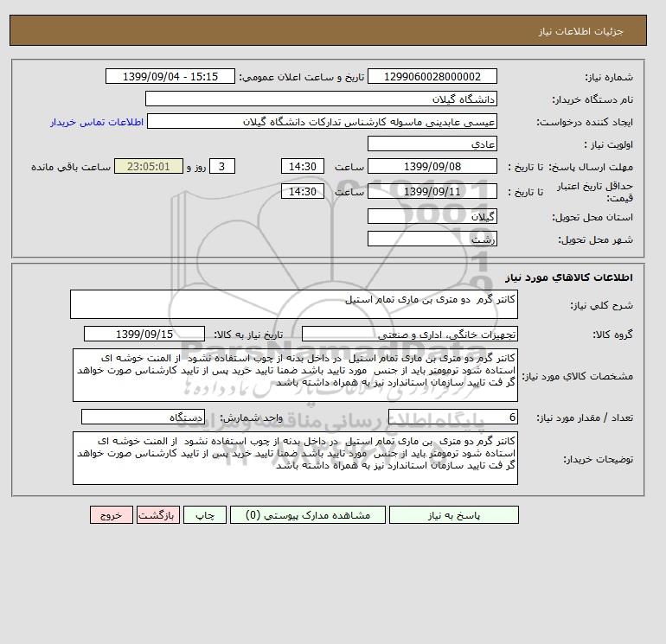
Task: Click delivery city field رشت
Action: click(432, 239)
